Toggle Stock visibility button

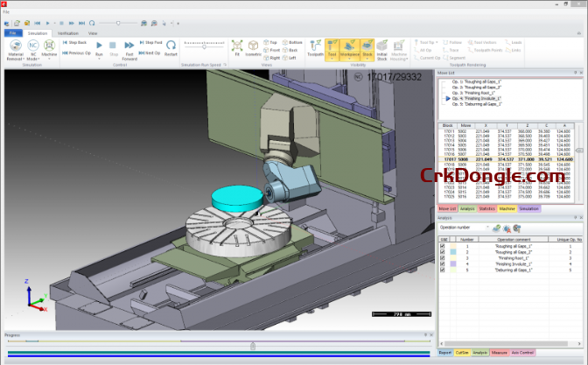[x=367, y=47]
